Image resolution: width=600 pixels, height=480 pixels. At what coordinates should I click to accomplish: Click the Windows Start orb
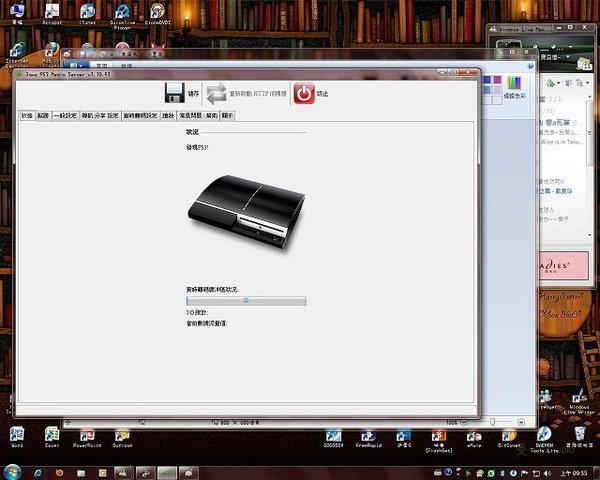click(x=12, y=472)
